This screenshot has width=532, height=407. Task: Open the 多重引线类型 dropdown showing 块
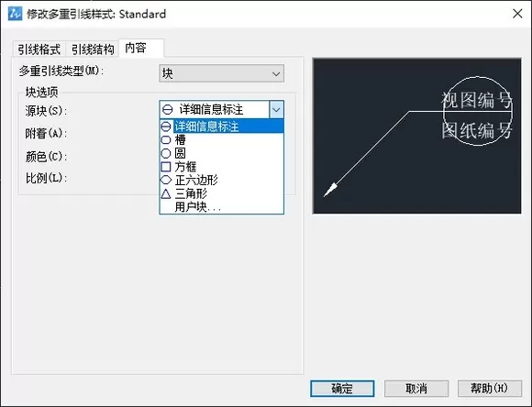(222, 73)
